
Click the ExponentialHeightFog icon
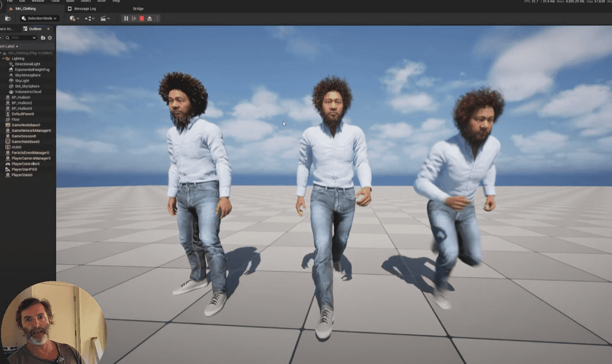11,70
